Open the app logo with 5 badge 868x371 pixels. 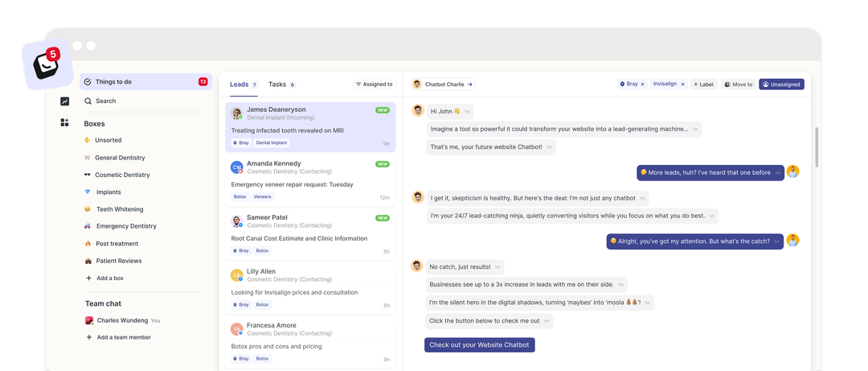click(x=47, y=65)
